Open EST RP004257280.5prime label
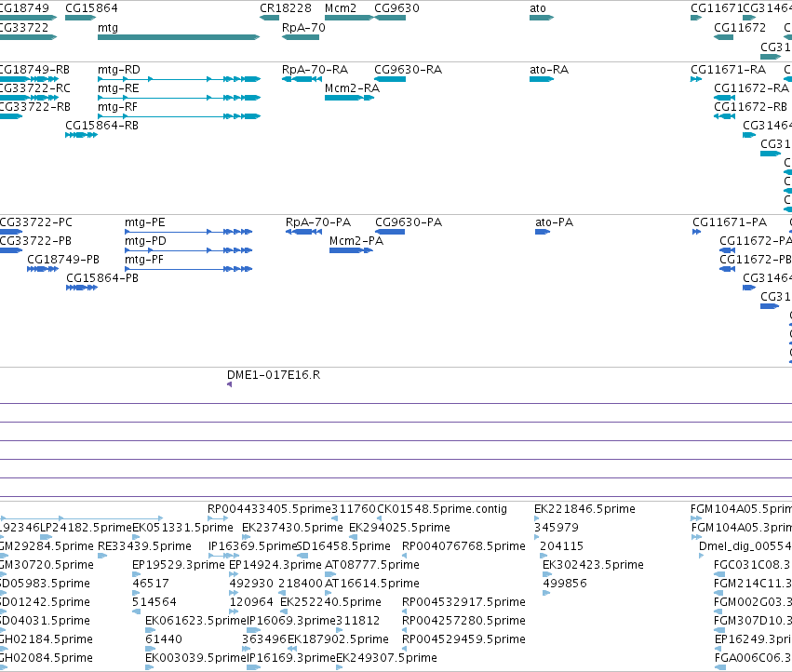 pos(463,621)
